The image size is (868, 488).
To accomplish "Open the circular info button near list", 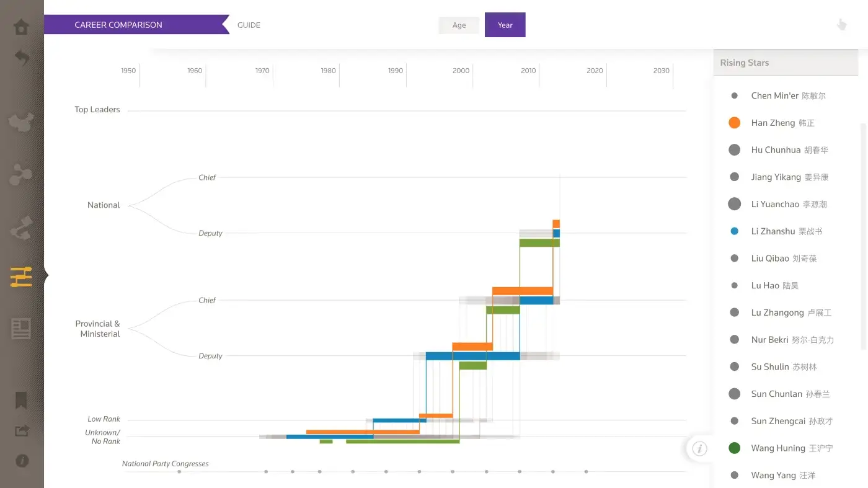I will pos(699,448).
